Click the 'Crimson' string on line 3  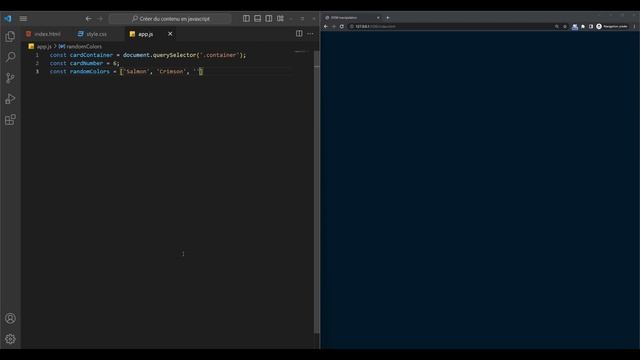(x=171, y=71)
